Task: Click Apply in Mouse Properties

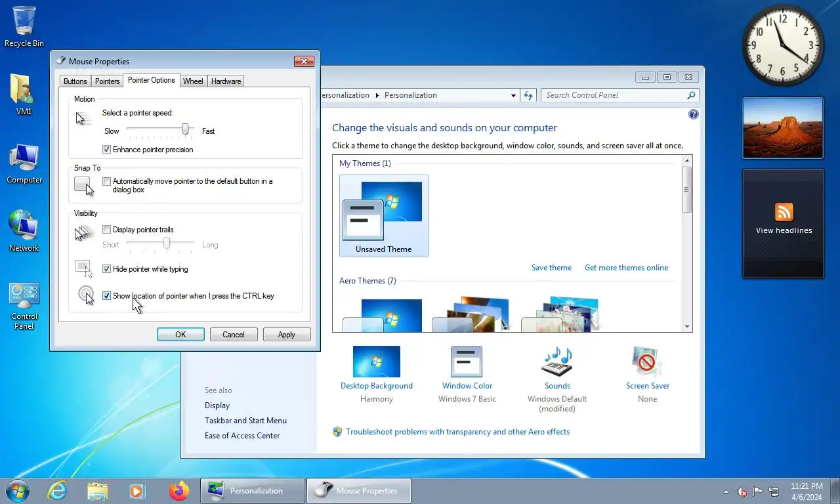Action: [x=287, y=335]
